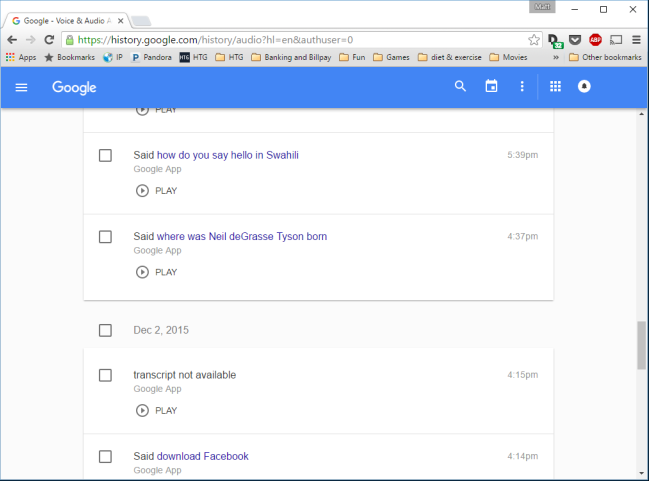Play the 'transcript not available' recording
649x482 pixels.
[156, 410]
